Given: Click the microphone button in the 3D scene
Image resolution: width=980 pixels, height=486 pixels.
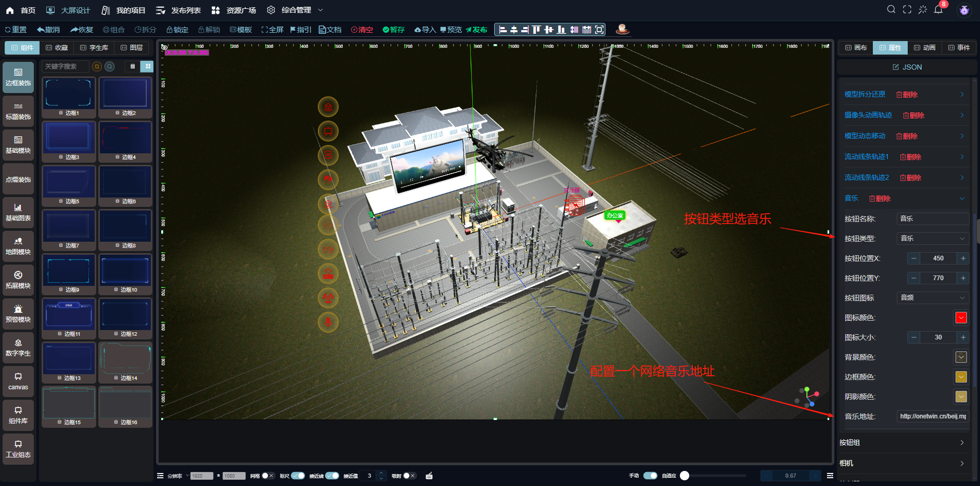Looking at the screenshot, I should [x=328, y=322].
